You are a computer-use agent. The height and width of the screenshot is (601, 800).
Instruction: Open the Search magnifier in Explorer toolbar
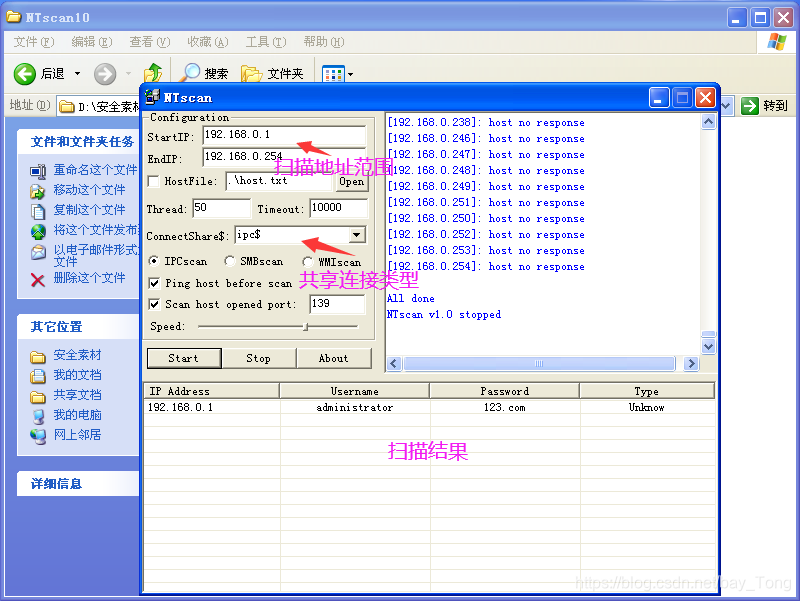point(191,73)
